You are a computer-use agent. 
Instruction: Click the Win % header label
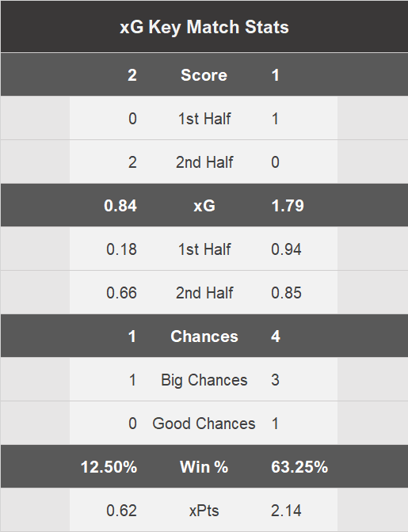point(204,467)
